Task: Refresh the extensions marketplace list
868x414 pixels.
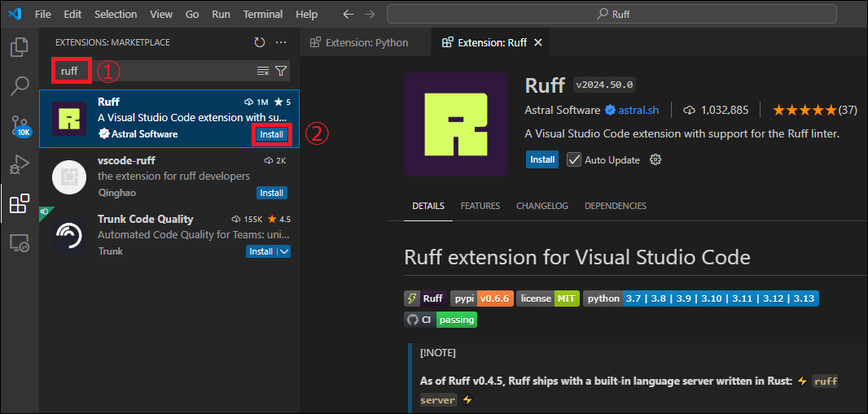Action: [260, 42]
